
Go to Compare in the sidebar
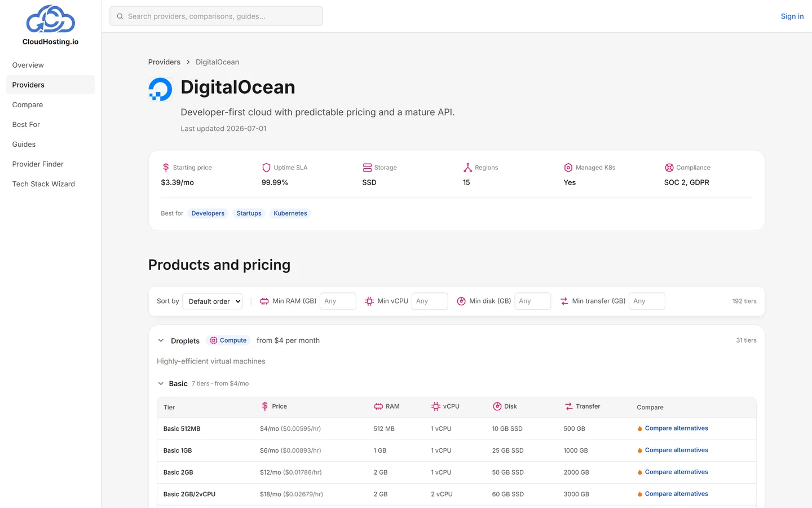(x=50, y=104)
